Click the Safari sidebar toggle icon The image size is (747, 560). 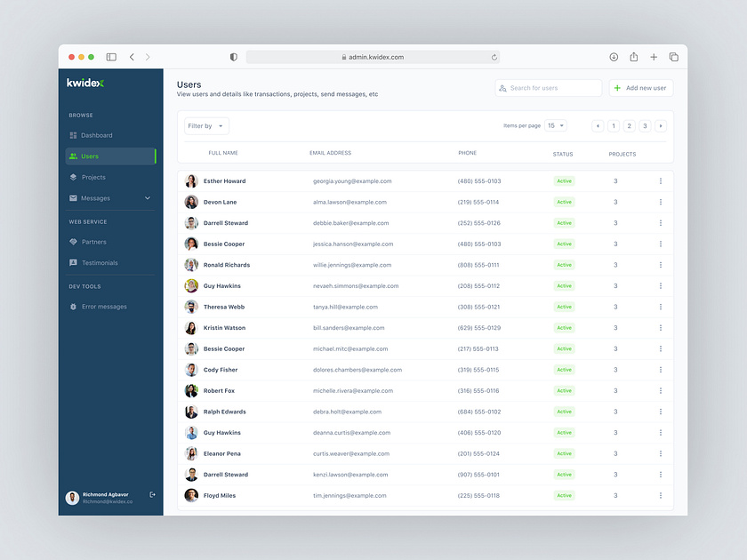[111, 57]
